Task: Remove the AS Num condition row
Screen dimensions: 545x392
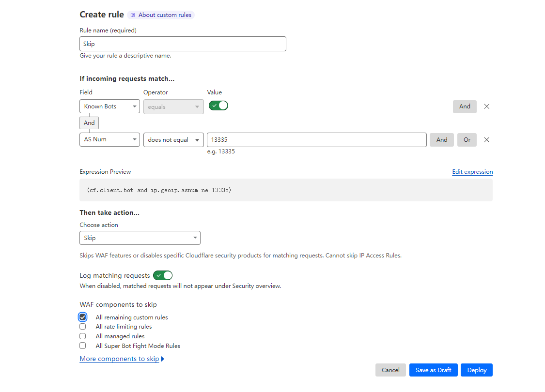Action: (x=486, y=140)
